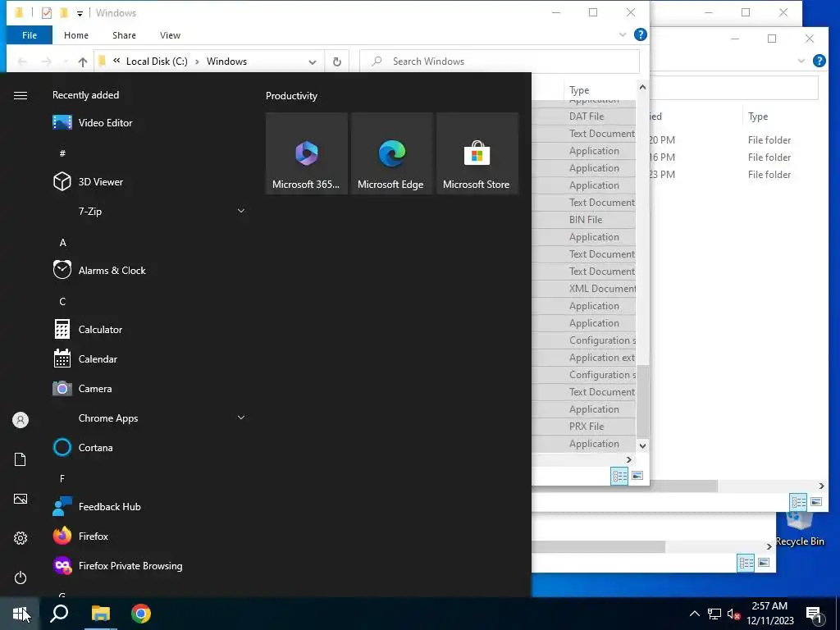The image size is (840, 630).
Task: Jump to letter A in app list
Action: [62, 243]
